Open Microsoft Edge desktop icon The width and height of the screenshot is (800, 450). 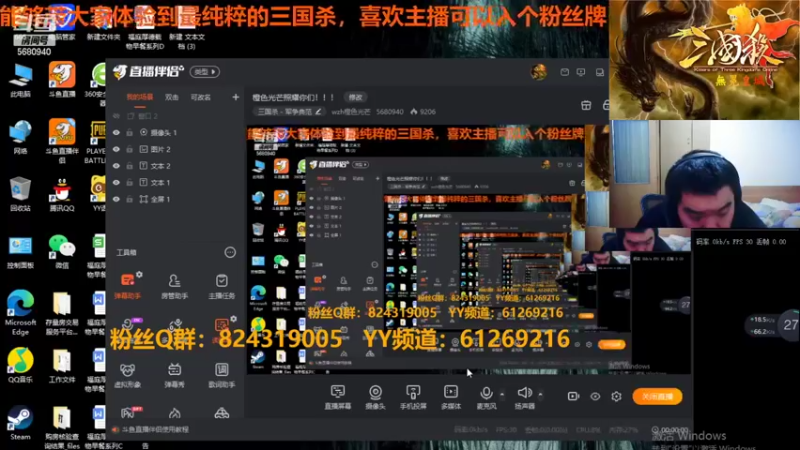point(20,312)
